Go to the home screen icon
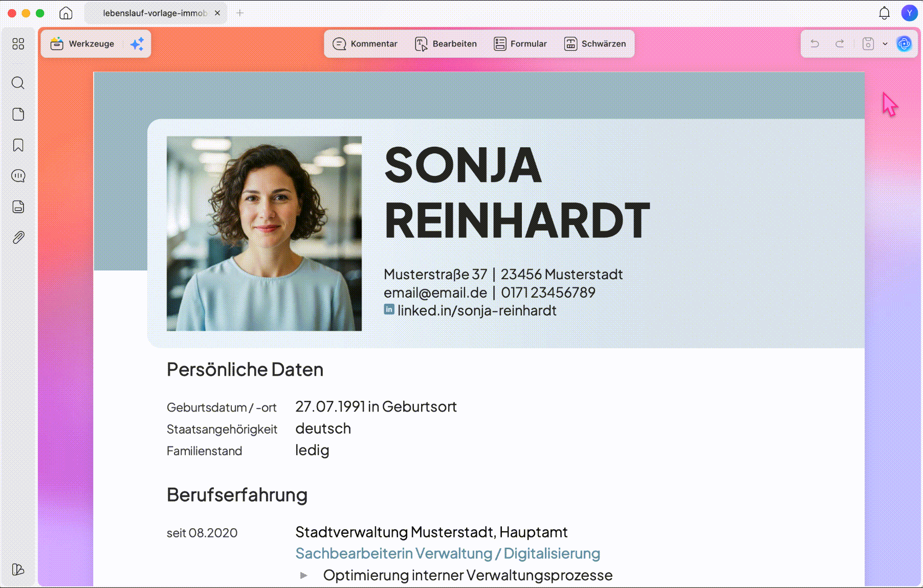Screen dimensions: 923x588 [66, 13]
